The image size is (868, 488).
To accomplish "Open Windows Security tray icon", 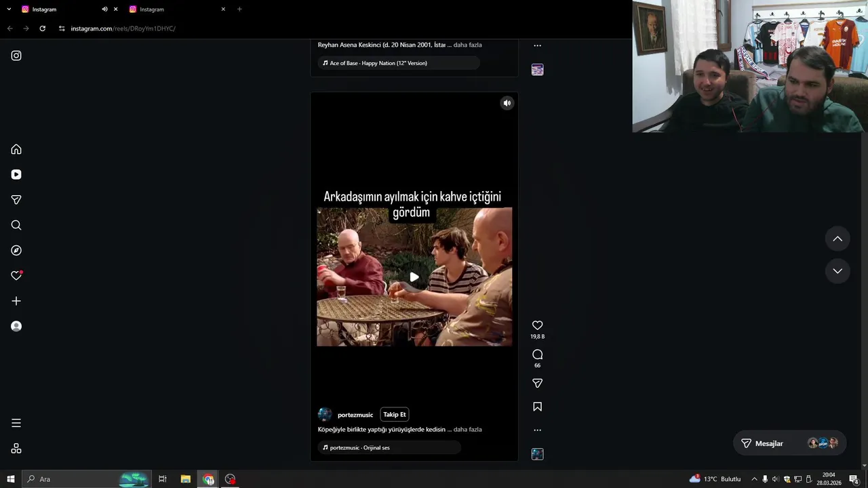I will [787, 479].
